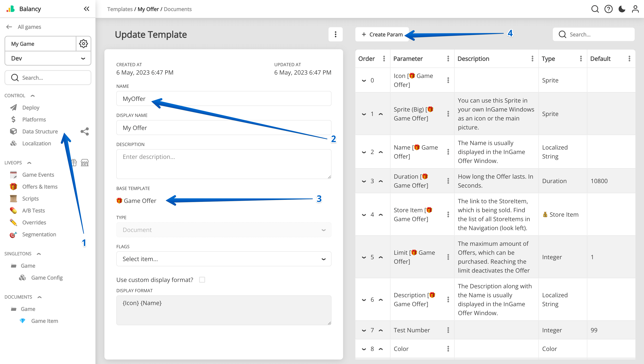
Task: Collapse the LIVEOPS section
Action: tap(29, 163)
